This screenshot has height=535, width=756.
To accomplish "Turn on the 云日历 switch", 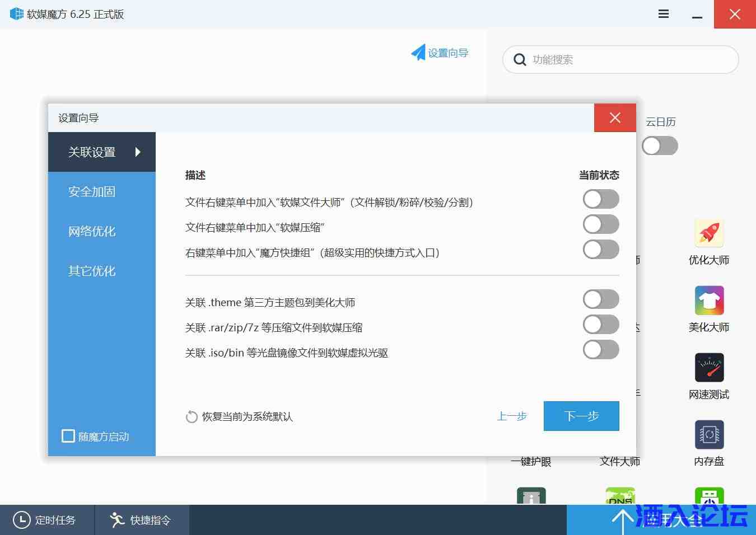I will tap(660, 146).
